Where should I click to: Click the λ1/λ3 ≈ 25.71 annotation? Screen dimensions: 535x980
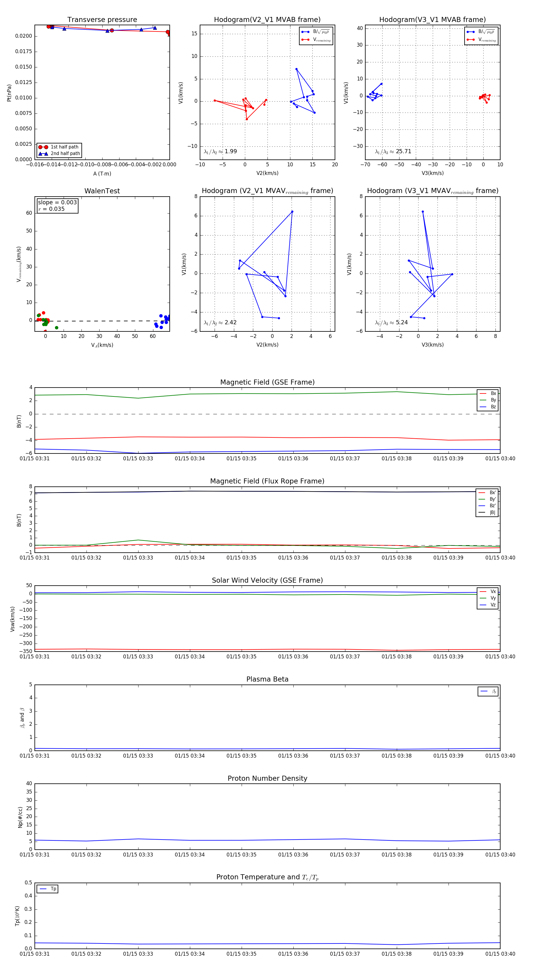[x=393, y=151]
